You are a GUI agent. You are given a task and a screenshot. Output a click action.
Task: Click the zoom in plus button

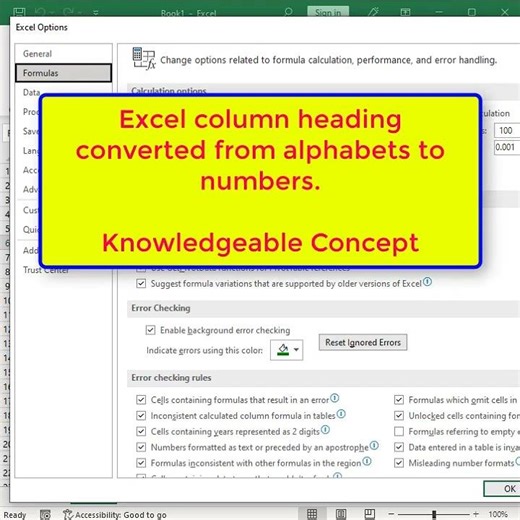click(x=476, y=514)
